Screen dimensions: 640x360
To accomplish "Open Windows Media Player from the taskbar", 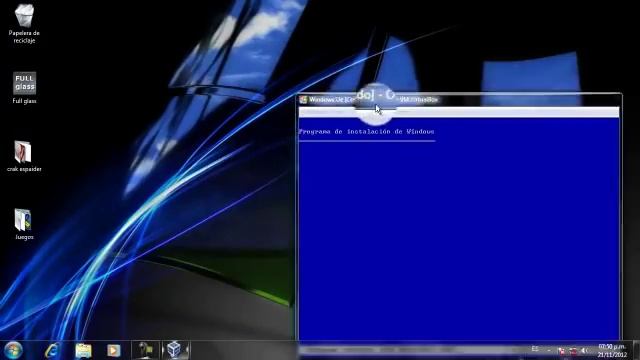I will 113,351.
